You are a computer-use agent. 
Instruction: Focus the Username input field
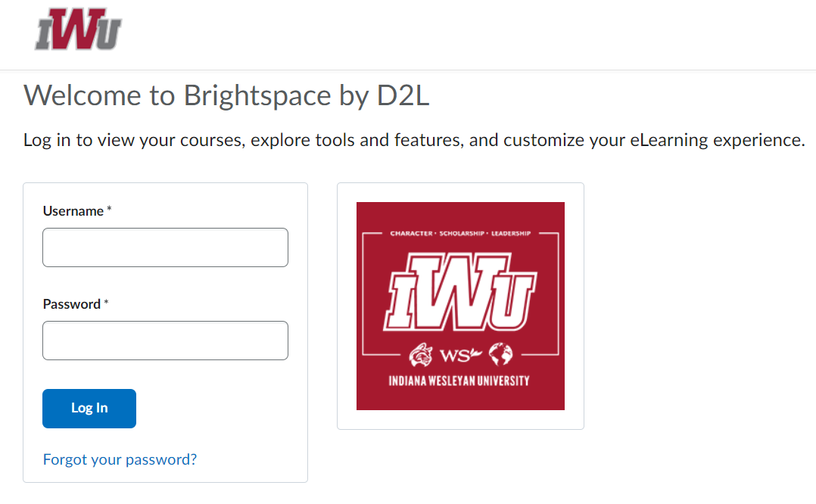165,247
